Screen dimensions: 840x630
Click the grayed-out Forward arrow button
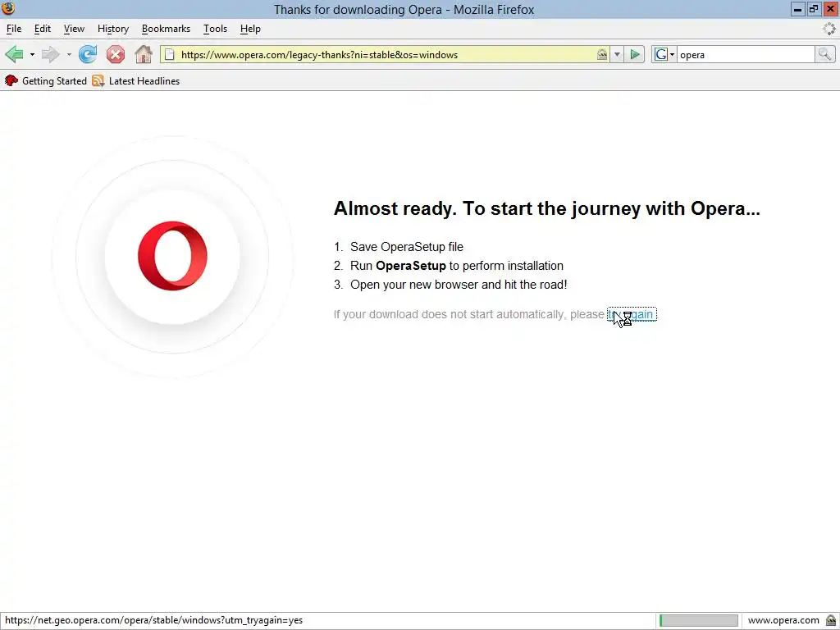[50, 54]
